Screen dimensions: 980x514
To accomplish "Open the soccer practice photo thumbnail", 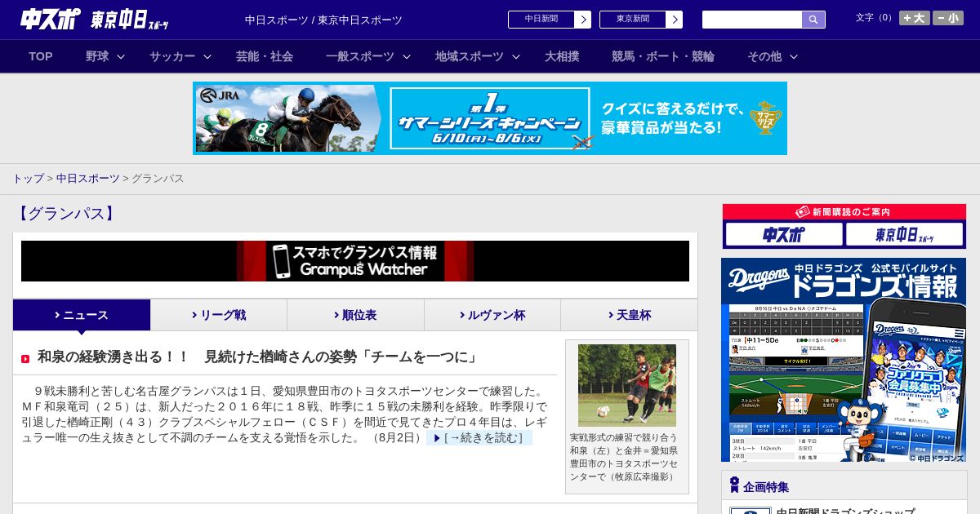I will (x=627, y=385).
